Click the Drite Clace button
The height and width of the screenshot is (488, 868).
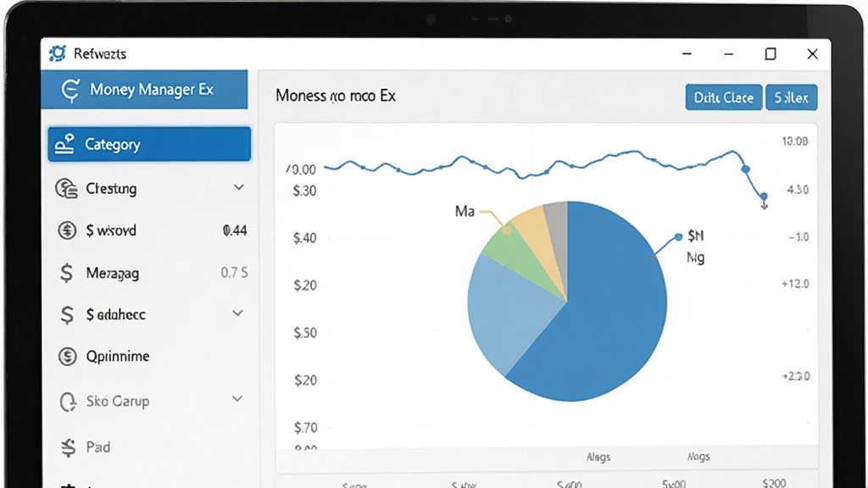point(724,97)
